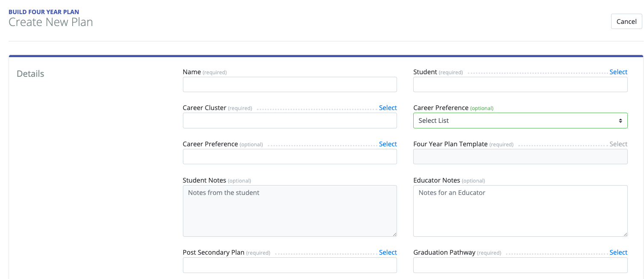Screen dimensions: 644x279
Task: Click the Cancel button
Action: click(626, 21)
